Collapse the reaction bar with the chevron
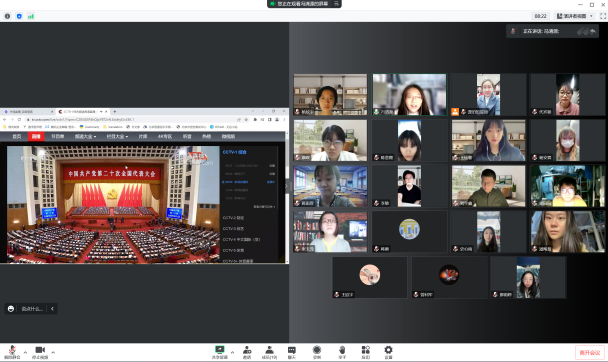This screenshot has width=608, height=362. click(x=52, y=309)
